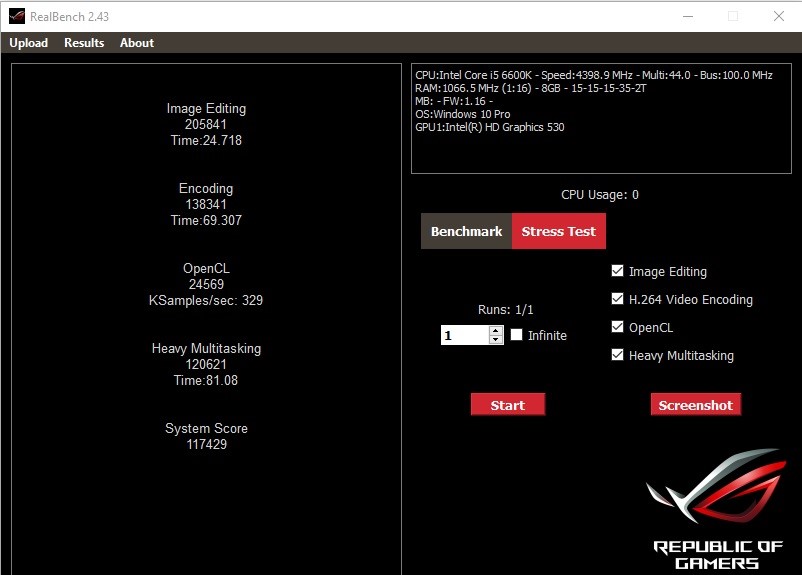Enable the Infinite runs checkbox

[517, 335]
